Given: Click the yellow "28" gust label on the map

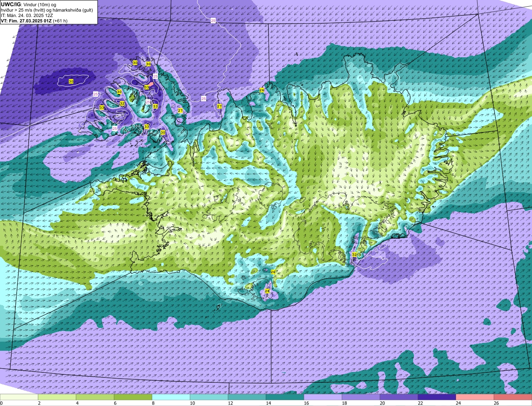Looking at the screenshot, I should click(x=267, y=291).
